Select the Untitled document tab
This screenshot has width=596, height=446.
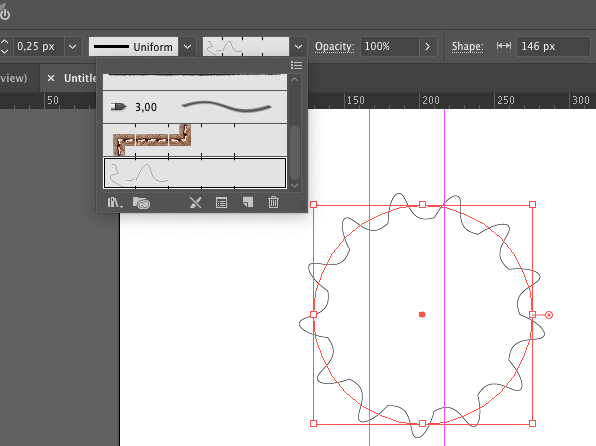[80, 78]
